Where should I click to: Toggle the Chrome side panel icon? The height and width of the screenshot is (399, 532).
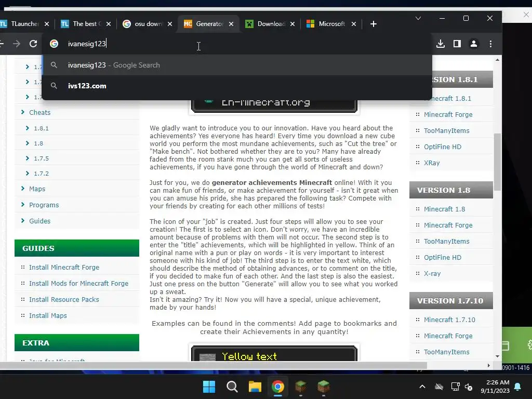coord(457,44)
